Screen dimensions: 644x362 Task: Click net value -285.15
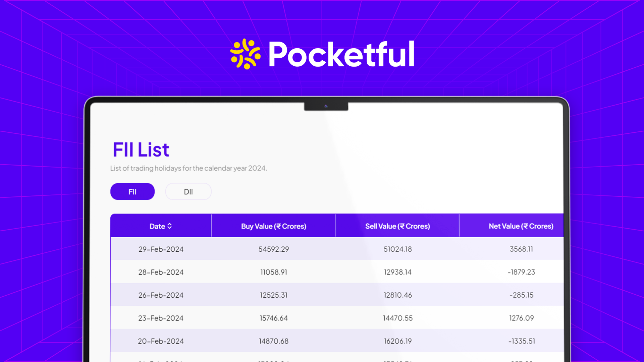point(521,295)
